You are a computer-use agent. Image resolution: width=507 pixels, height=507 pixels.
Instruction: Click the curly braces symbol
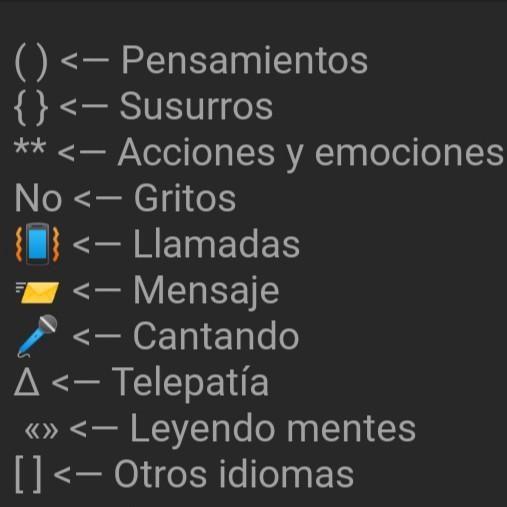pos(31,108)
